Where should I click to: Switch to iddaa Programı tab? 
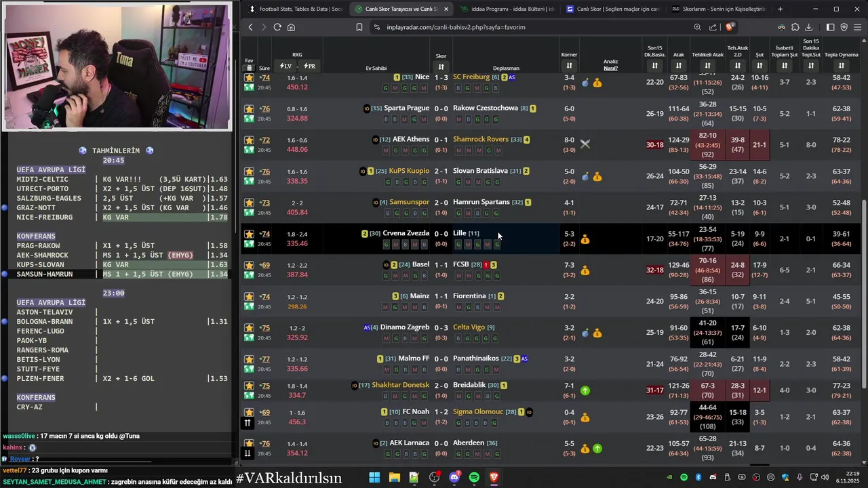pyautogui.click(x=507, y=9)
